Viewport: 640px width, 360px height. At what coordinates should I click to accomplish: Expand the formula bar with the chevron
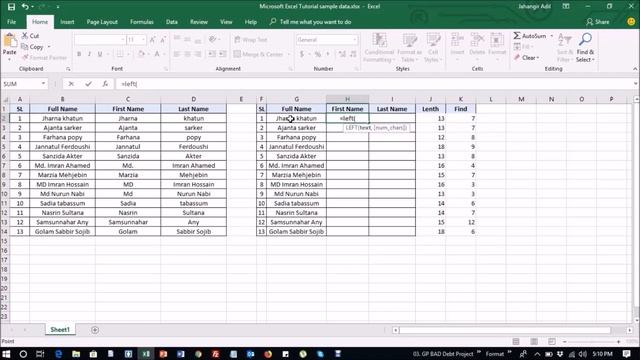[636, 84]
